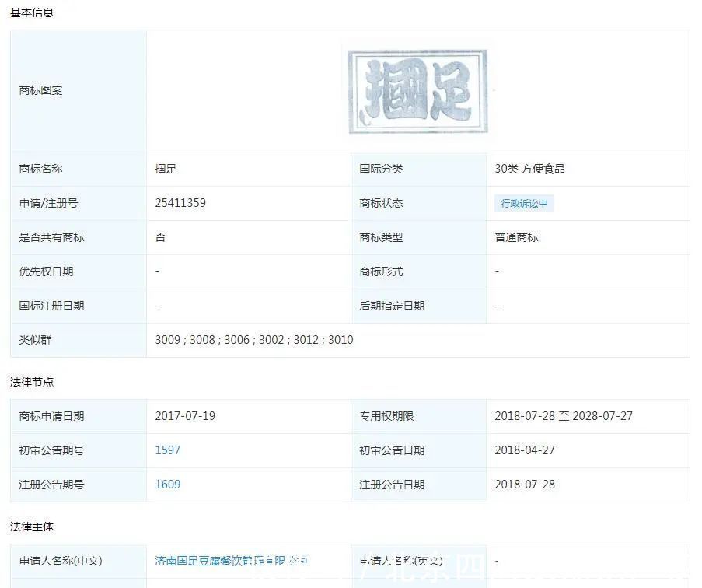Click preliminary announcement date 2018-04-27
The height and width of the screenshot is (588, 702).
click(x=525, y=450)
